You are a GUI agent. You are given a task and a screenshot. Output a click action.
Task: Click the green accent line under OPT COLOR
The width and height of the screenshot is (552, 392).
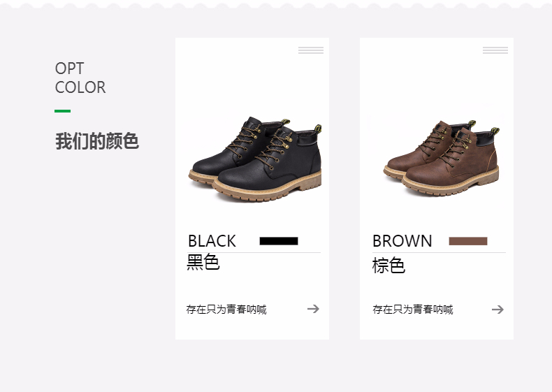[63, 111]
